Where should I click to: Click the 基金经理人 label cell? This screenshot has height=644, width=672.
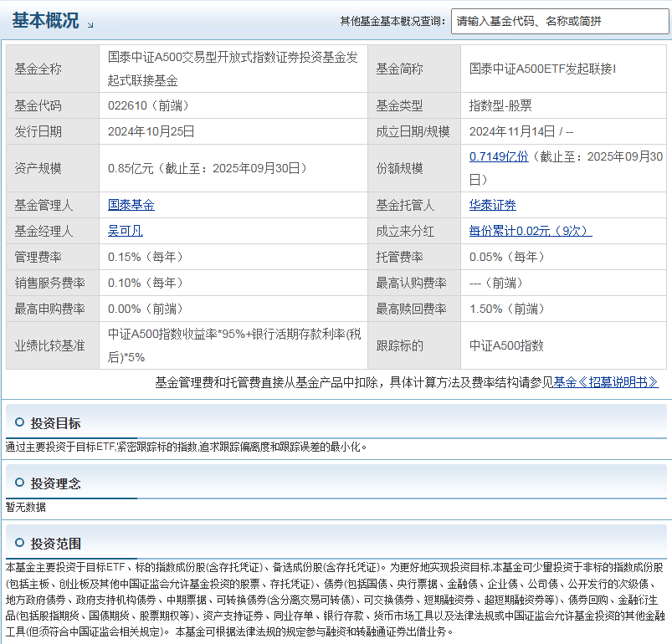53,231
